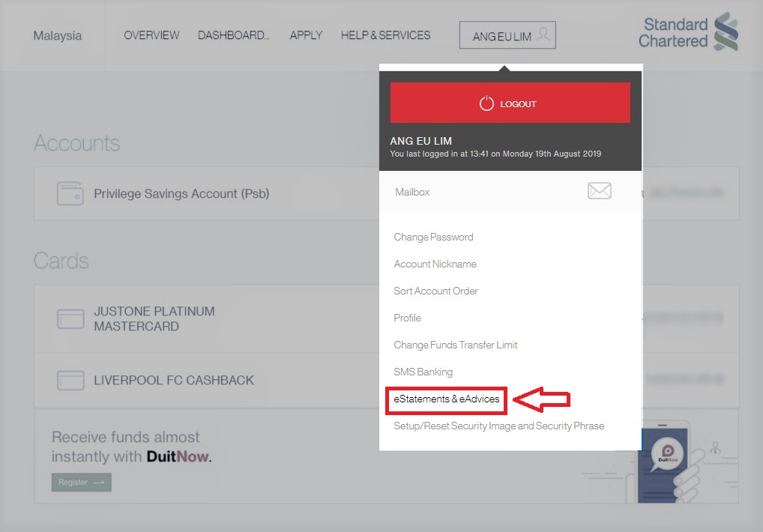
Task: Click ANG EU LIM name in dropdown panel
Action: 421,141
